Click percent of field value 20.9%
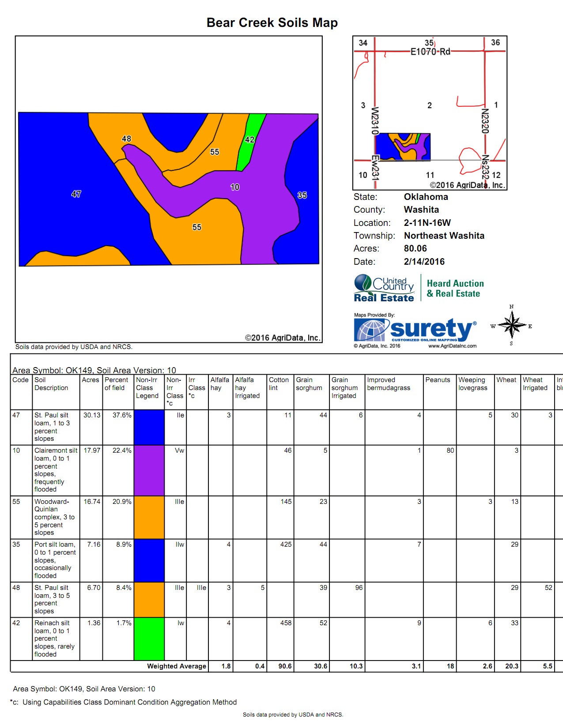The height and width of the screenshot is (728, 563). pos(122,502)
